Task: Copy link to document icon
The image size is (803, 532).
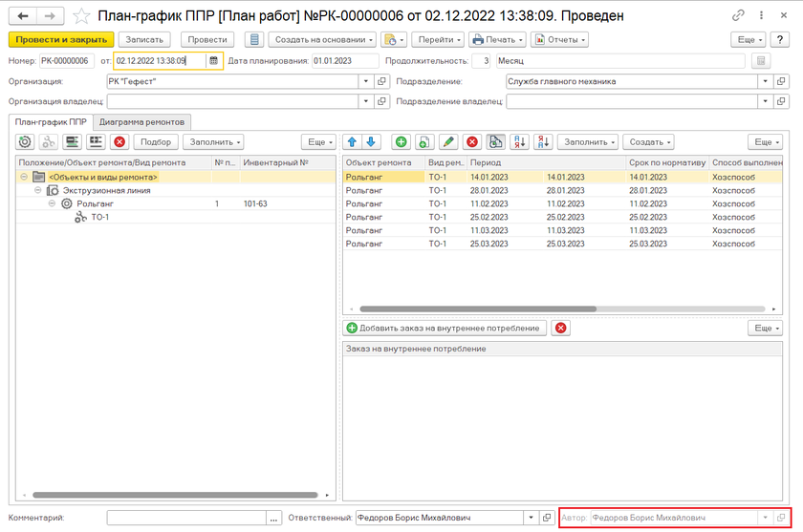Action: 738,16
